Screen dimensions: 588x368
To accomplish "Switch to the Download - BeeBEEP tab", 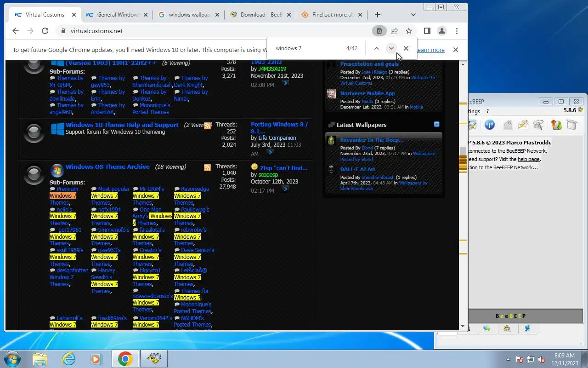I will (x=261, y=15).
